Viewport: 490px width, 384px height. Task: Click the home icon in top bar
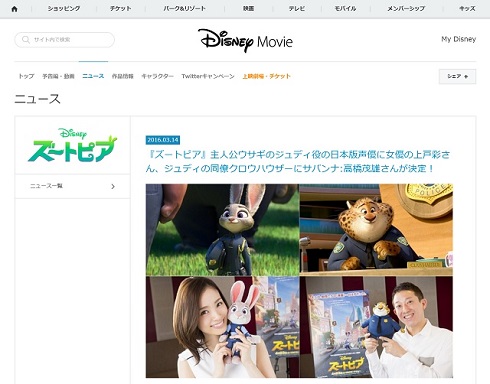(14, 9)
